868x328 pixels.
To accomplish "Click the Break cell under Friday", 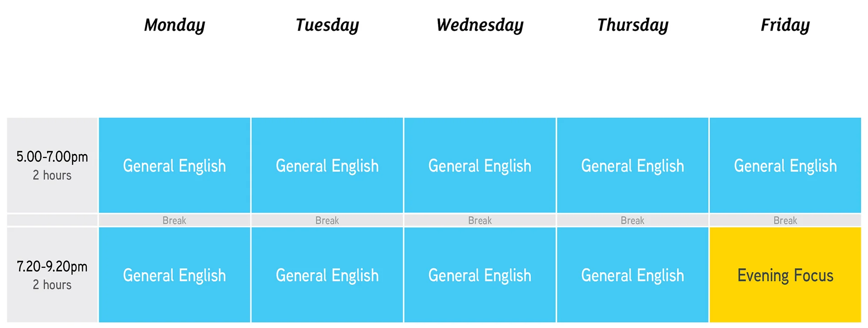I will pos(785,220).
